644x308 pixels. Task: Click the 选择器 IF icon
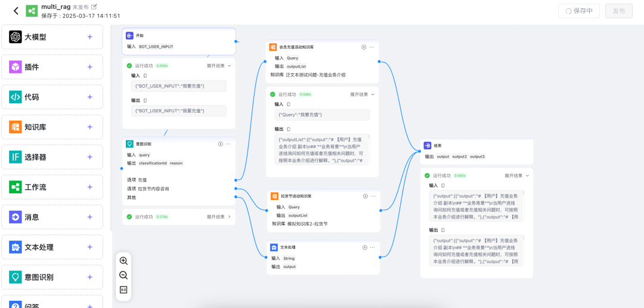16,157
